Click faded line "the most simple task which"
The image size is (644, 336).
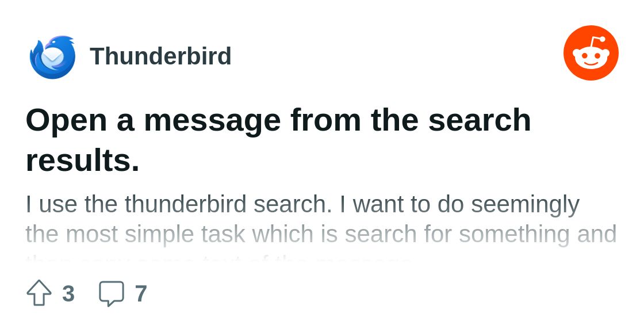pos(169,234)
